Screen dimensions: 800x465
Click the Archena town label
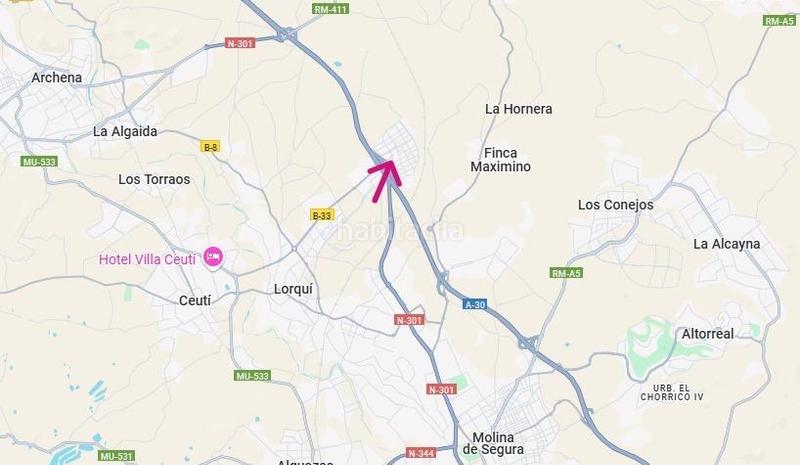click(57, 78)
